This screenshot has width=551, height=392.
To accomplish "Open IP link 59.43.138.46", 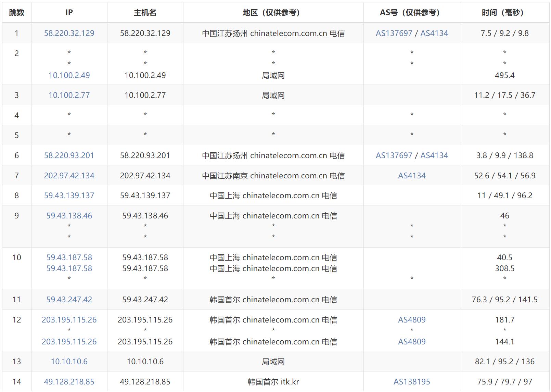I will 69,216.
